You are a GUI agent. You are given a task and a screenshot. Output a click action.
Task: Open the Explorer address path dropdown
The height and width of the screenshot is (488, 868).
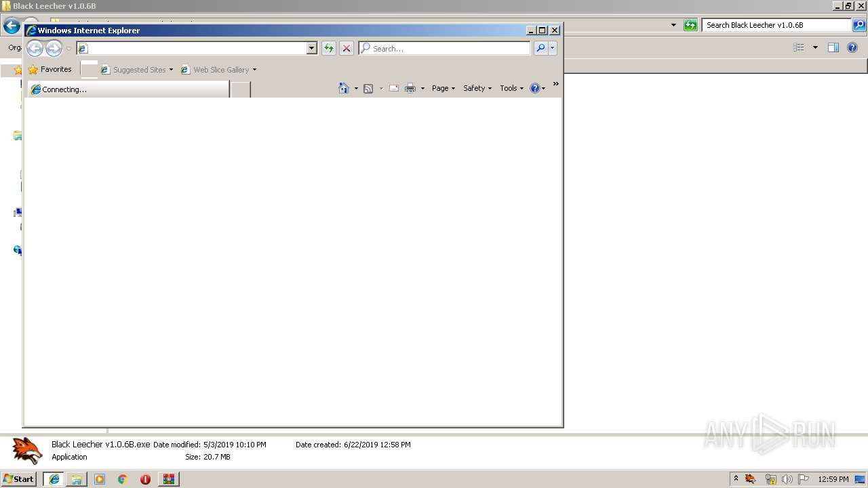pyautogui.click(x=673, y=25)
